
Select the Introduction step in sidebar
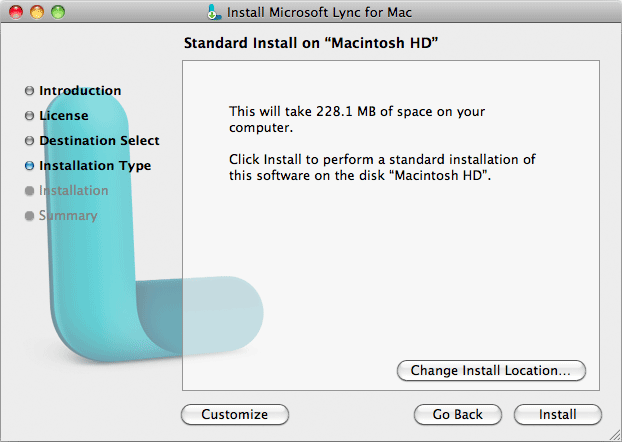(80, 90)
